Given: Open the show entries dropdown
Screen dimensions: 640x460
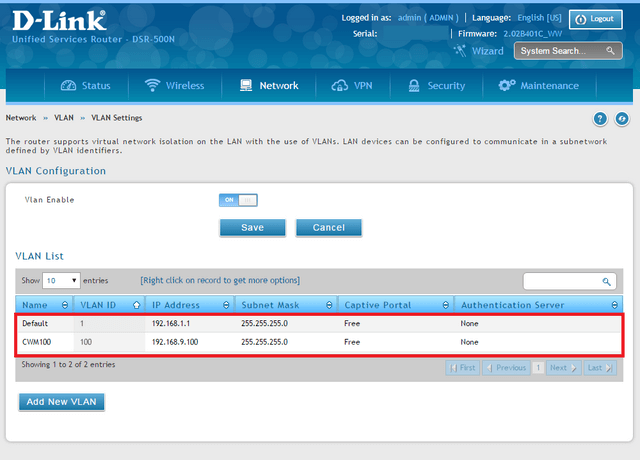Looking at the screenshot, I should (x=60, y=281).
